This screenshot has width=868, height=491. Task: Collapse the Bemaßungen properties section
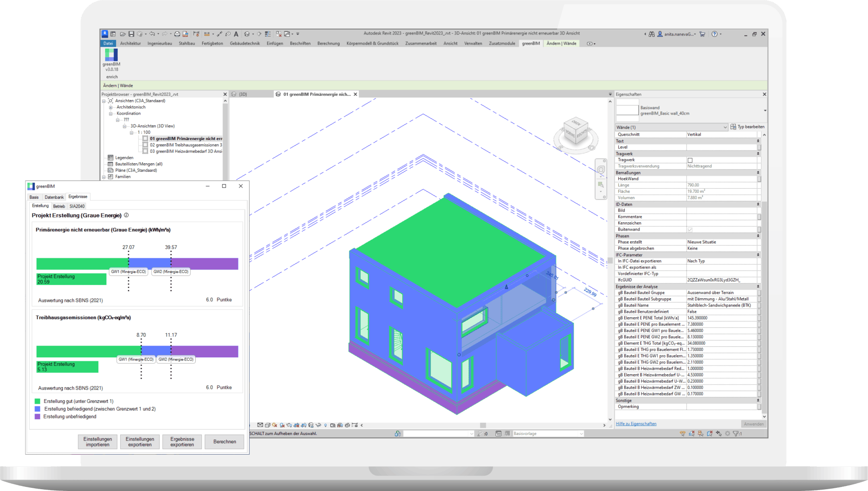tap(758, 173)
